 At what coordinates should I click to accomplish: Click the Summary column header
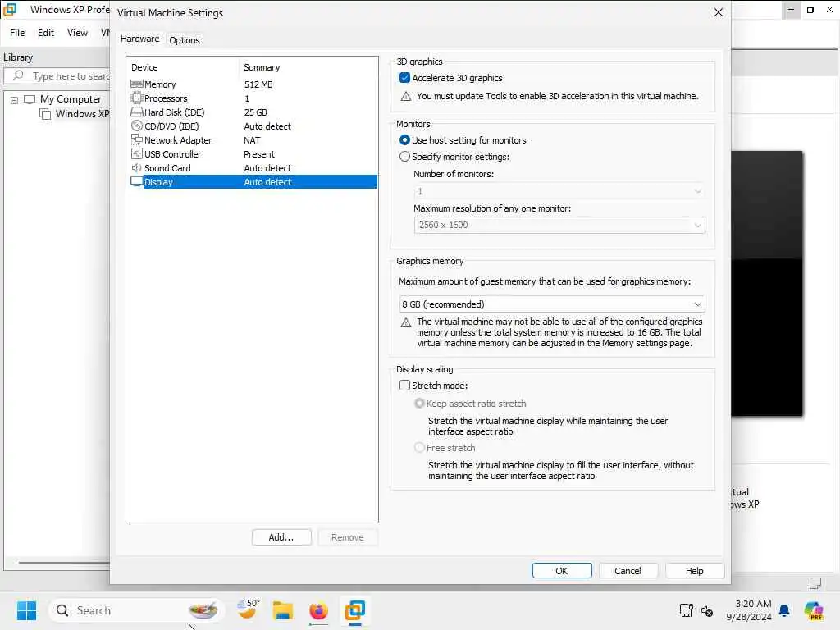click(x=262, y=67)
